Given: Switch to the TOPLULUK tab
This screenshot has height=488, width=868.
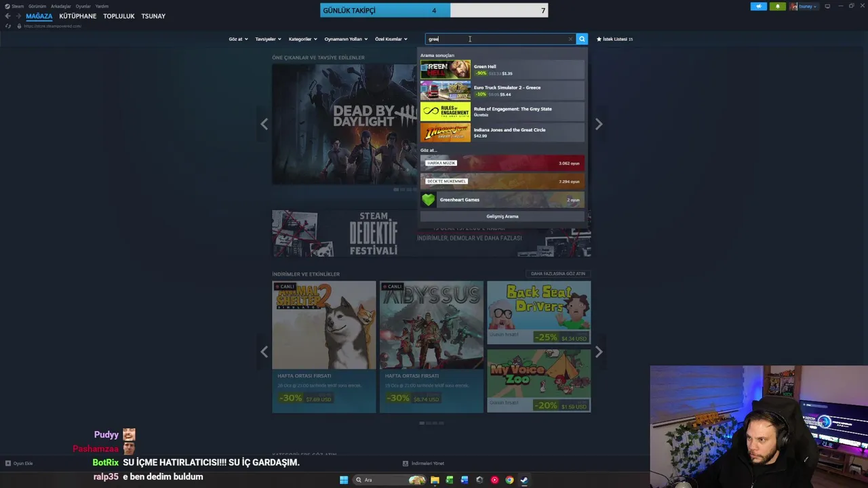Looking at the screenshot, I should (119, 16).
